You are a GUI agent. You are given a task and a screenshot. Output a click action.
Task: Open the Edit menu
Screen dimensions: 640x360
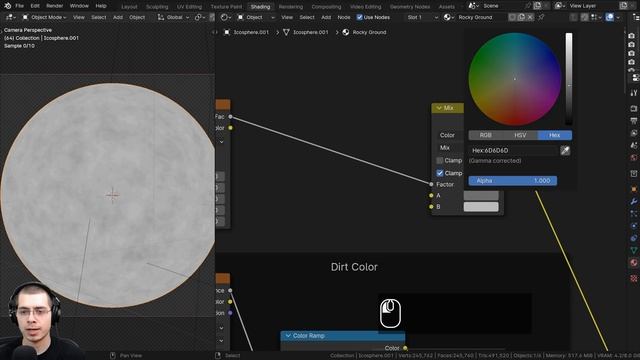pos(35,6)
